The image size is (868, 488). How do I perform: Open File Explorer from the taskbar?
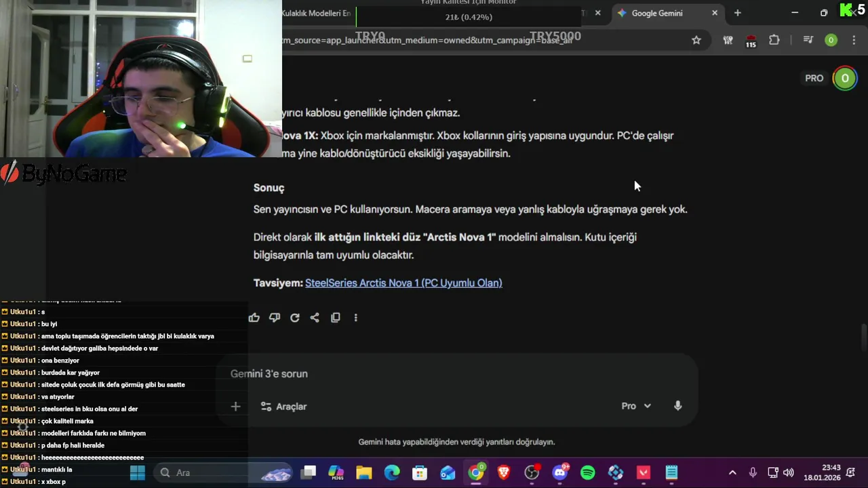click(x=364, y=472)
